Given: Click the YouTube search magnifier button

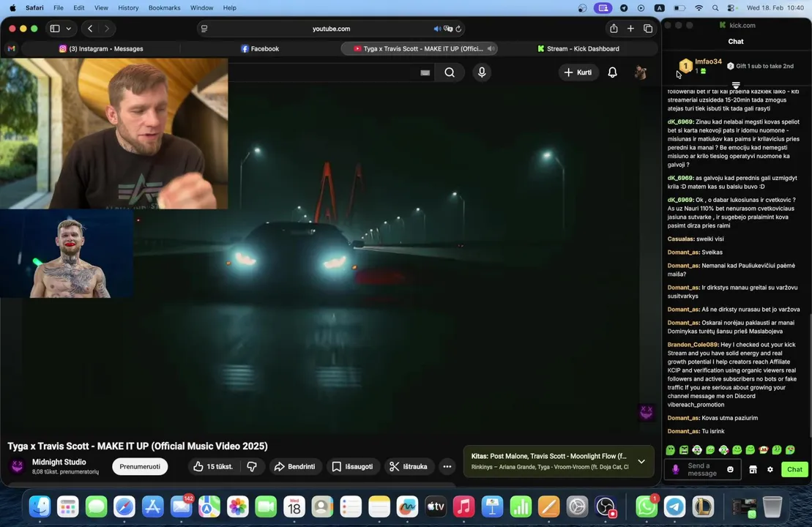Looking at the screenshot, I should pyautogui.click(x=450, y=72).
